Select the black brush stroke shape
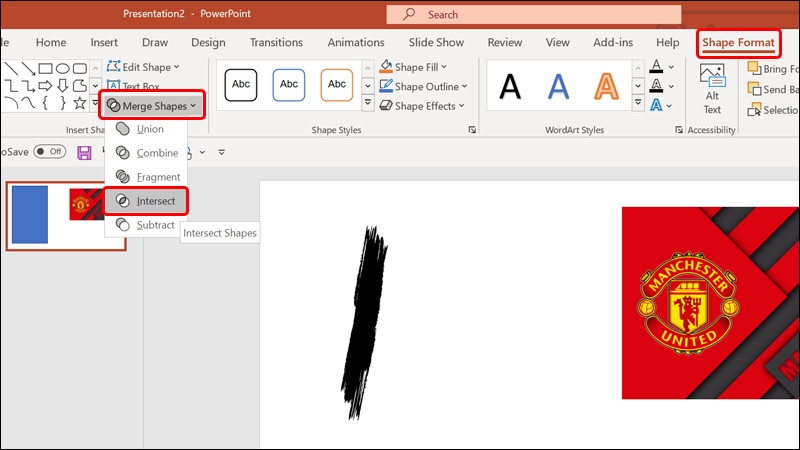The height and width of the screenshot is (450, 800). point(364,322)
